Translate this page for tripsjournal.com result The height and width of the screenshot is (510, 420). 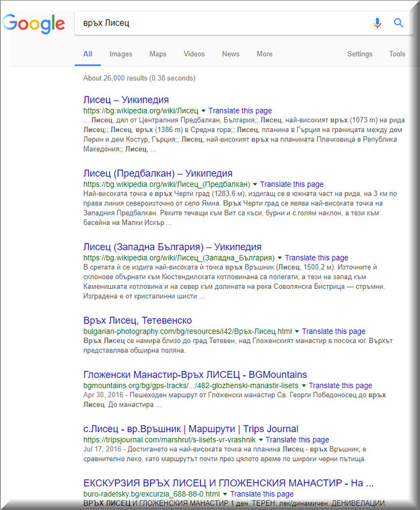coord(297,440)
